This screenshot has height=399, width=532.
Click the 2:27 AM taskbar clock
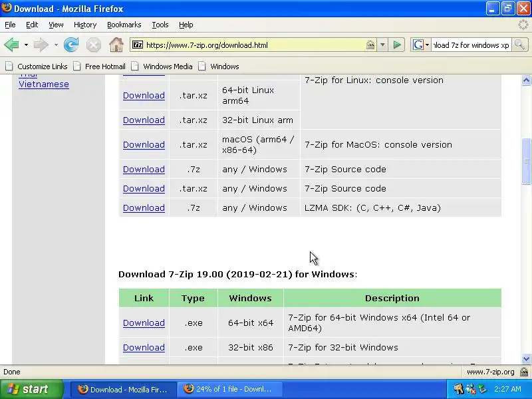pos(507,389)
